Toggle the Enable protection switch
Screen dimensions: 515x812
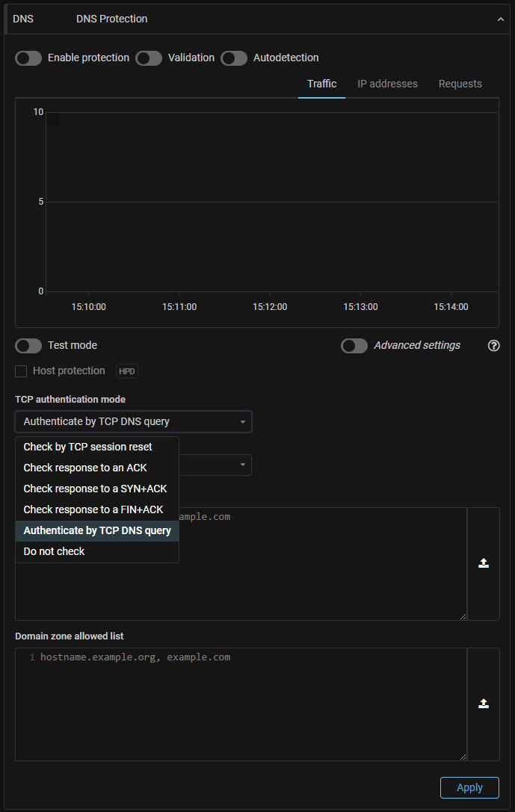point(28,58)
